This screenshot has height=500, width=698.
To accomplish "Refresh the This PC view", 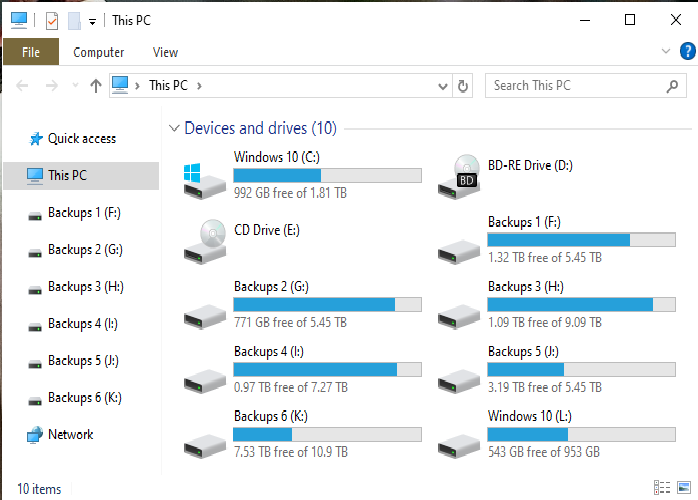I will 463,86.
